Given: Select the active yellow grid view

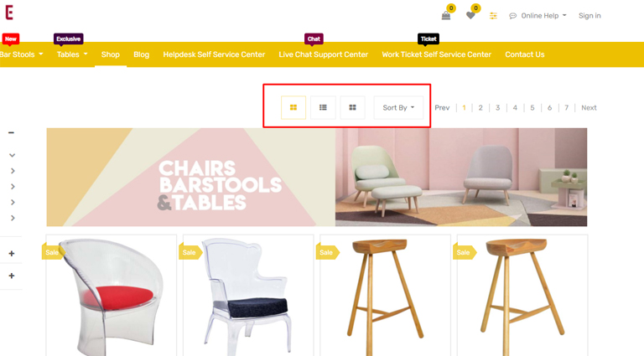Looking at the screenshot, I should tap(293, 107).
